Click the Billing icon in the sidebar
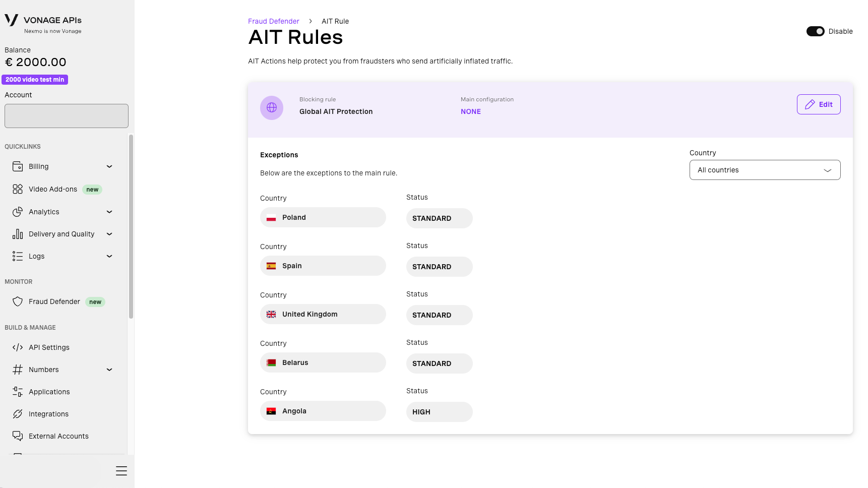This screenshot has width=868, height=488. point(18,166)
